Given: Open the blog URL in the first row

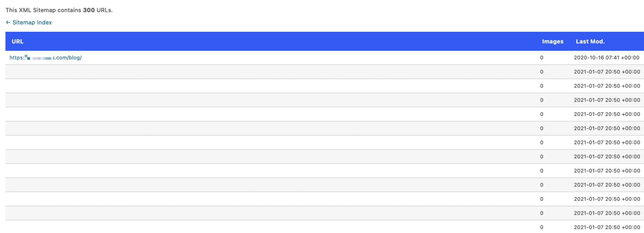Looking at the screenshot, I should click(45, 57).
